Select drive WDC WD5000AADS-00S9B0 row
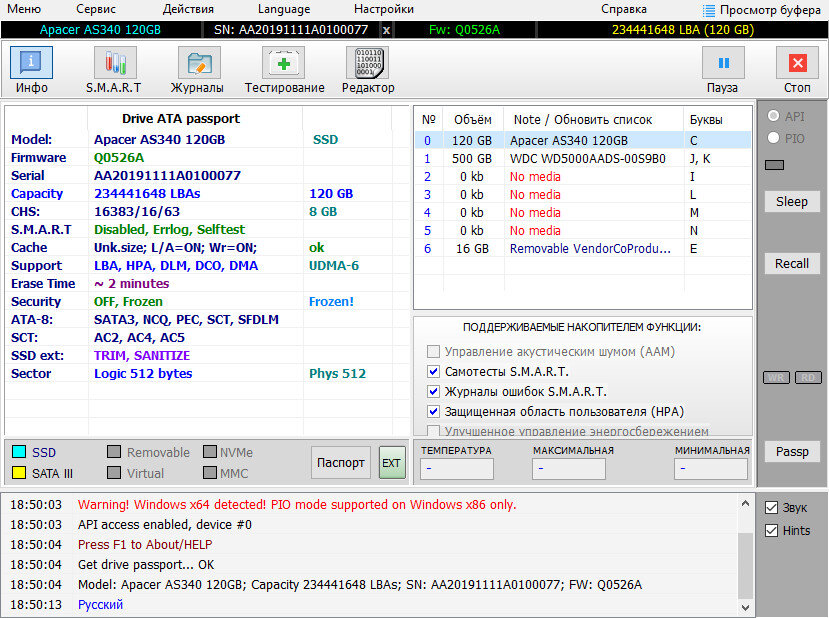The height and width of the screenshot is (618, 829). pyautogui.click(x=583, y=159)
